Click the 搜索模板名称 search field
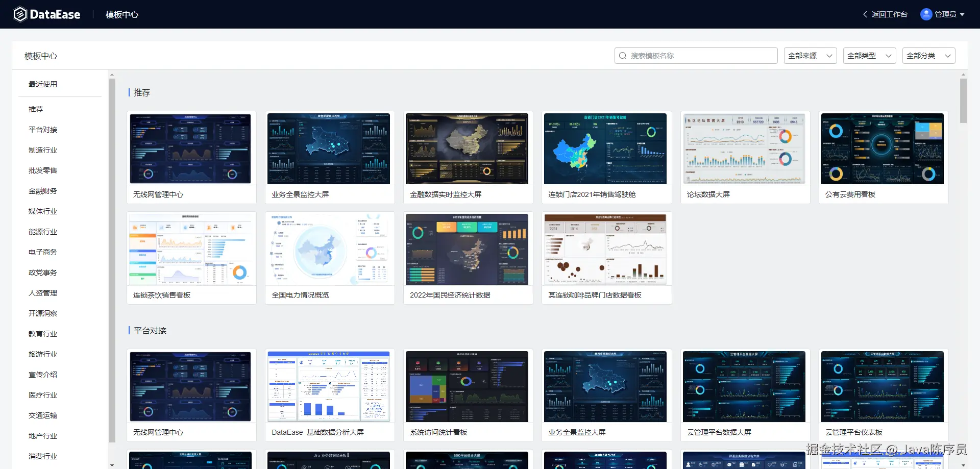The image size is (980, 469). [696, 56]
